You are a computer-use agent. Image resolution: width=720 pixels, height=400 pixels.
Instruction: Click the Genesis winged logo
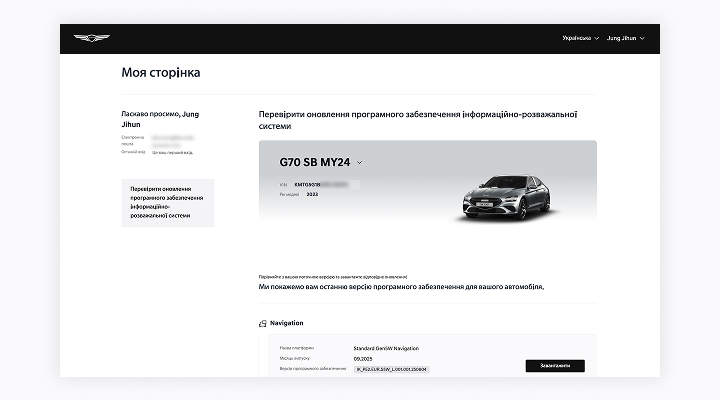tap(92, 38)
